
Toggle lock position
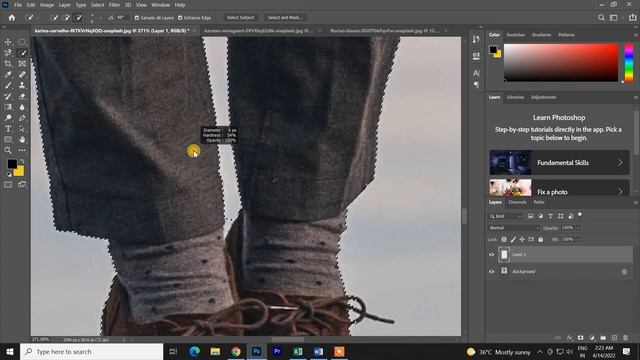click(x=522, y=240)
